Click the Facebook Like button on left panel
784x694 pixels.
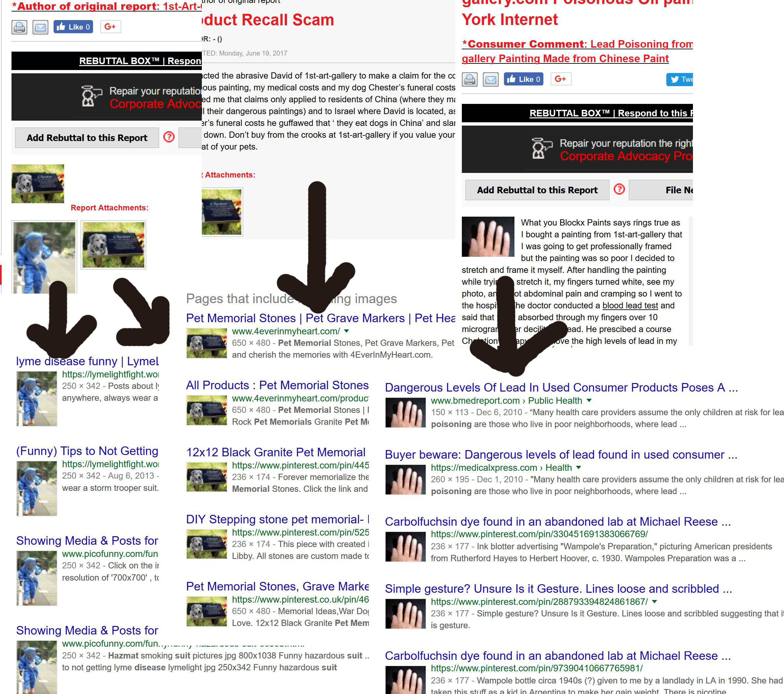point(72,27)
